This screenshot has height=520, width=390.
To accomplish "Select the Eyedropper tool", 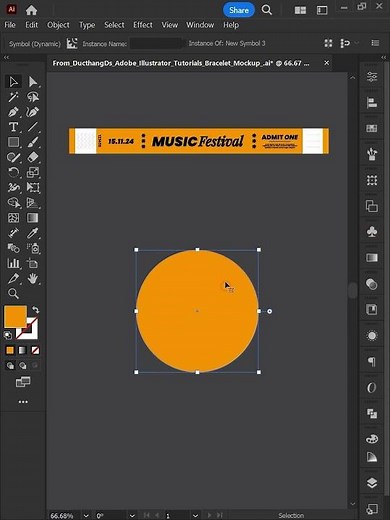I will point(33,233).
